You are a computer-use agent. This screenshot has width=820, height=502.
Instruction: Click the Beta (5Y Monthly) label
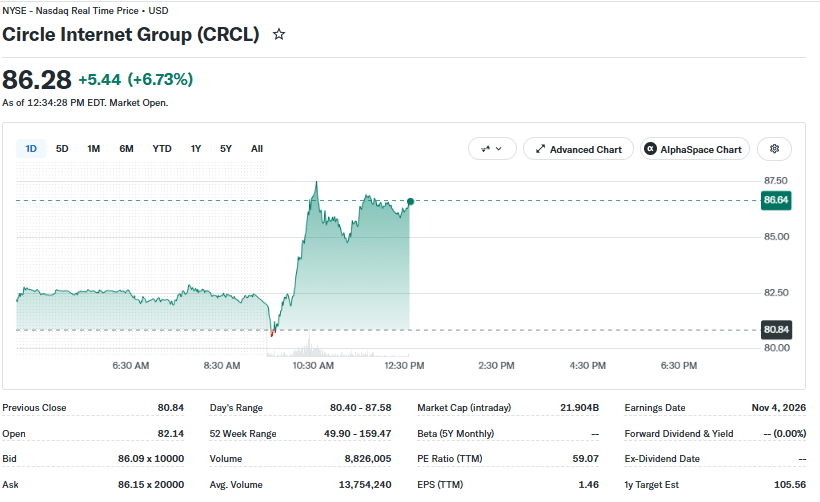click(455, 434)
